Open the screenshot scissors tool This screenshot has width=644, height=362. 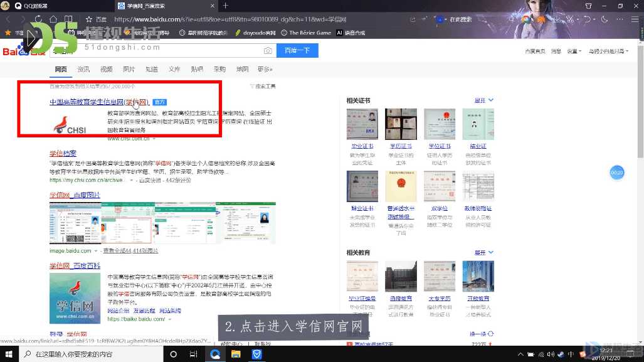pos(571,19)
